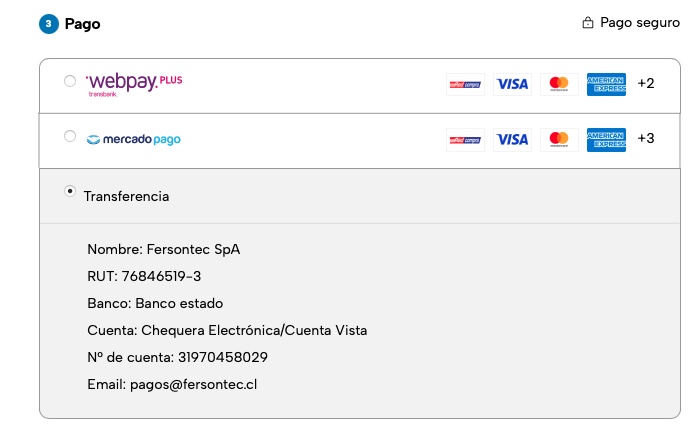Click the Mercado Pago logo
This screenshot has height=436, width=696.
point(134,139)
